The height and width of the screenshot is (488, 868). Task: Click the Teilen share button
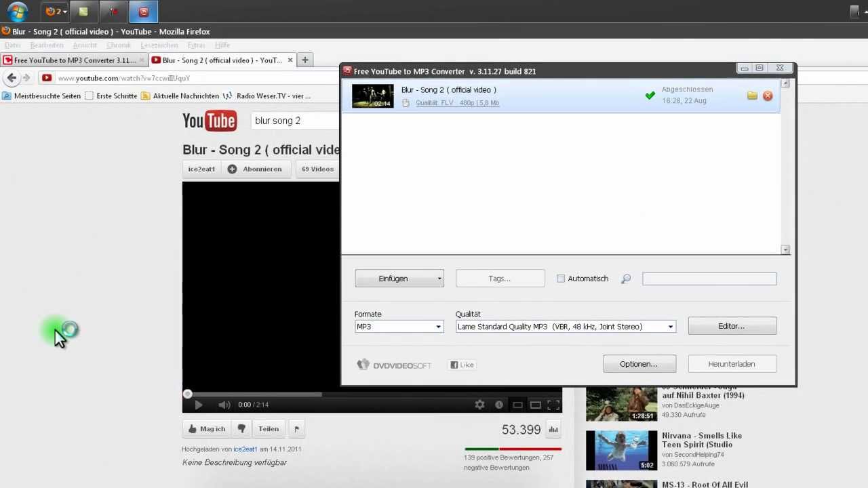269,428
